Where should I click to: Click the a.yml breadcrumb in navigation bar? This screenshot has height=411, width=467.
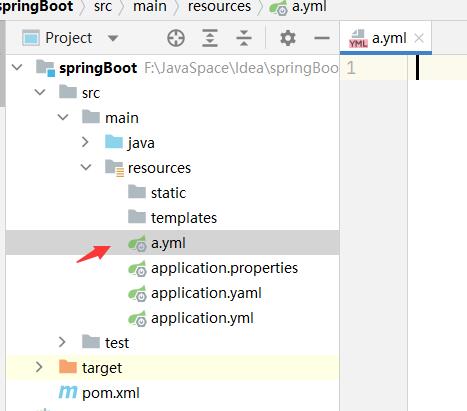tap(310, 7)
